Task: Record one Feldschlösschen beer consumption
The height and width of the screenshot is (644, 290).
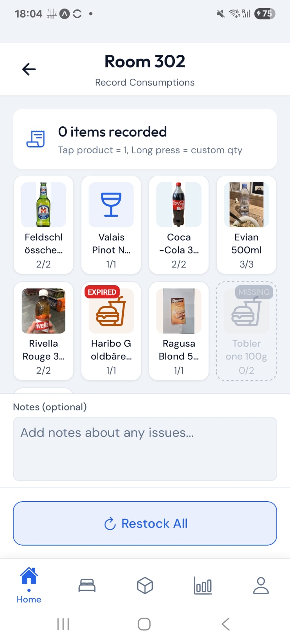Action: point(43,225)
